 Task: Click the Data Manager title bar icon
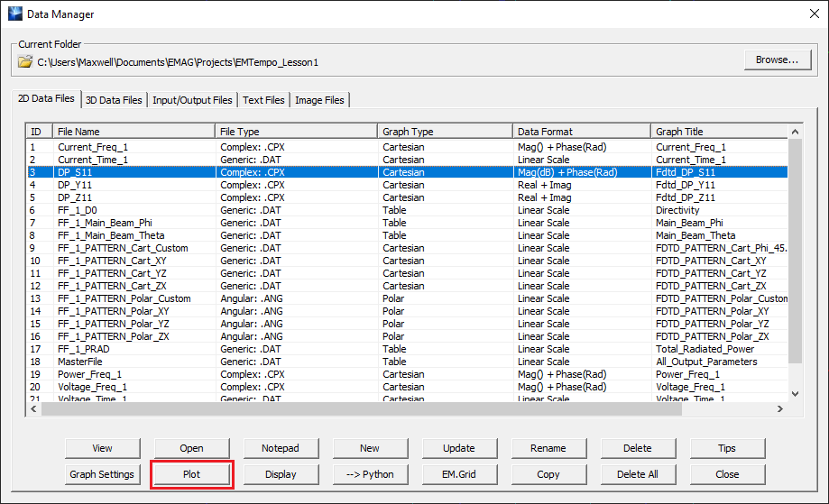14,14
